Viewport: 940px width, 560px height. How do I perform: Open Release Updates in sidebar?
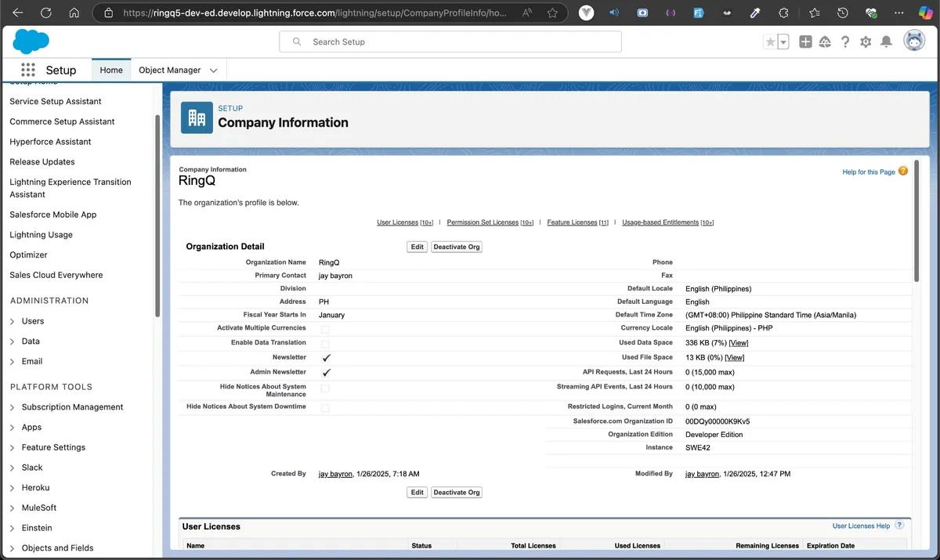pos(42,161)
